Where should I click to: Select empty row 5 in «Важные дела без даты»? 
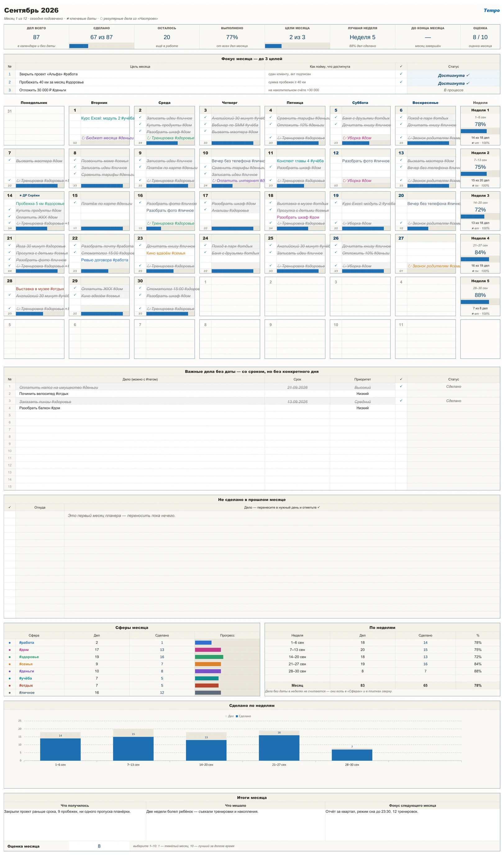click(x=252, y=415)
